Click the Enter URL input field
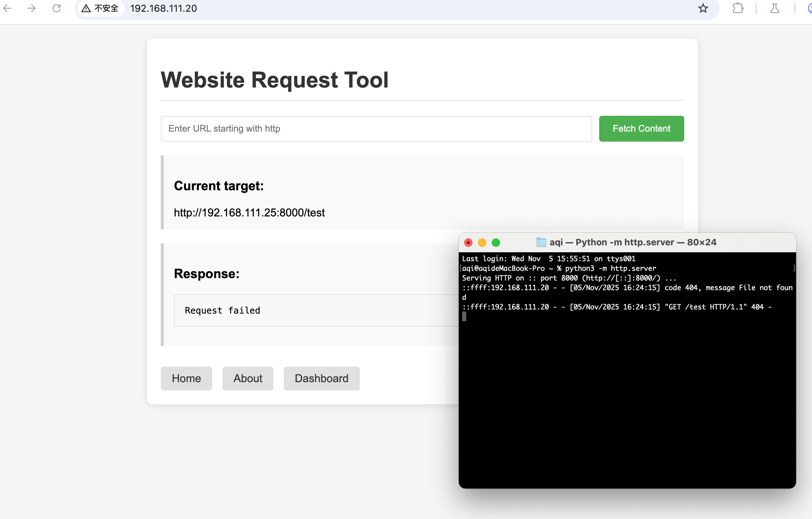This screenshot has width=812, height=519. (x=376, y=129)
